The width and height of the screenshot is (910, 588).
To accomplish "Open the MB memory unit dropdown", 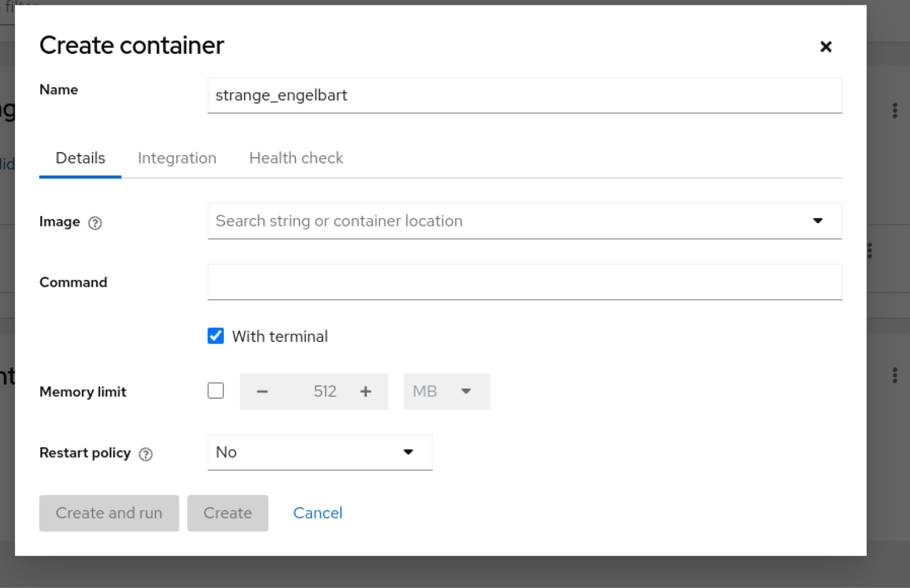I will [x=447, y=392].
